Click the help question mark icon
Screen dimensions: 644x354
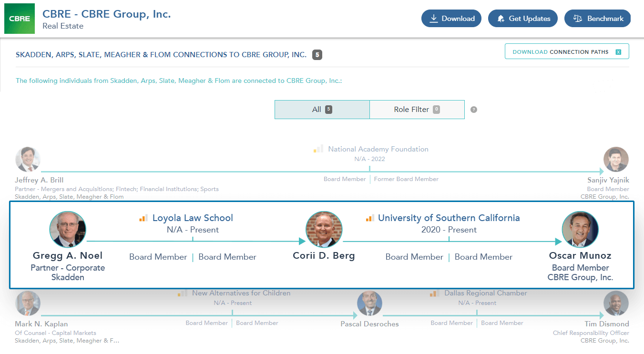(x=474, y=110)
